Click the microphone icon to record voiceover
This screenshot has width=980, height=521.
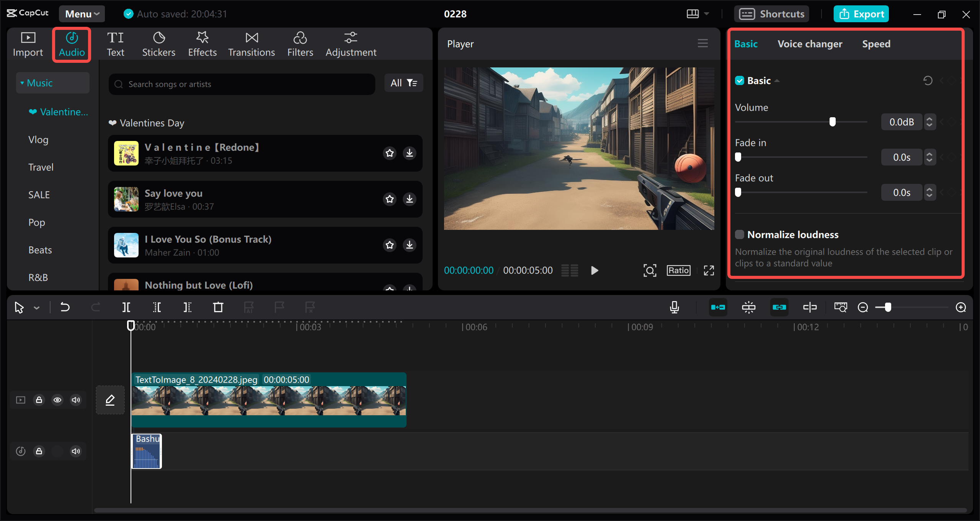675,307
